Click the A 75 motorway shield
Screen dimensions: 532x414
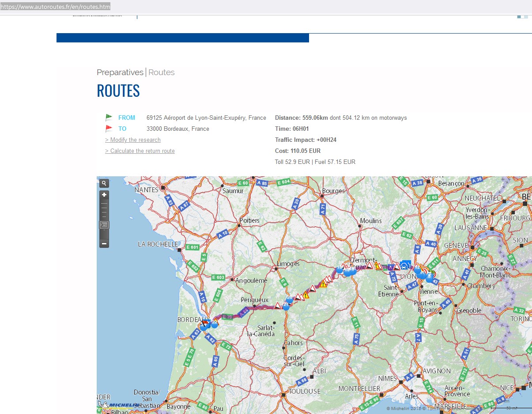357,338
